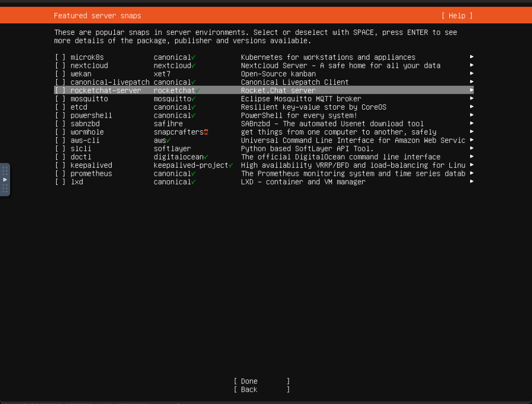Screen dimensions: 532x404
Task: Click 'PowerShell for every system!' description
Action: [299, 115]
